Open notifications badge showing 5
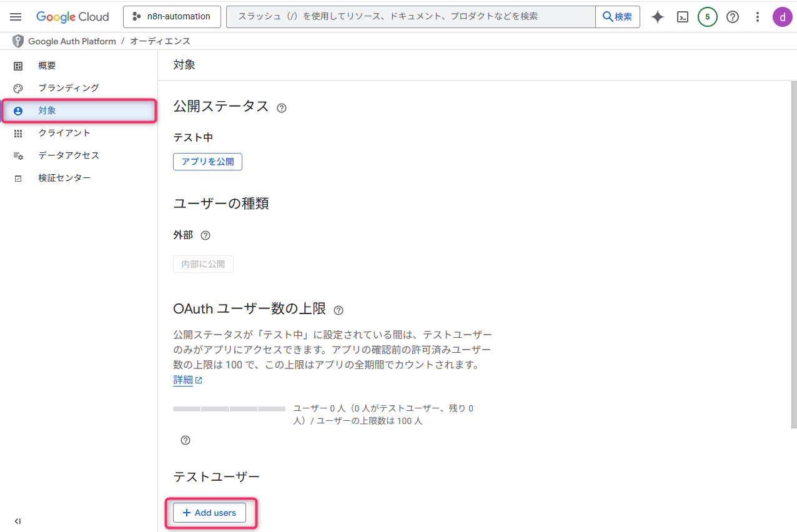The height and width of the screenshot is (532, 797). tap(707, 17)
